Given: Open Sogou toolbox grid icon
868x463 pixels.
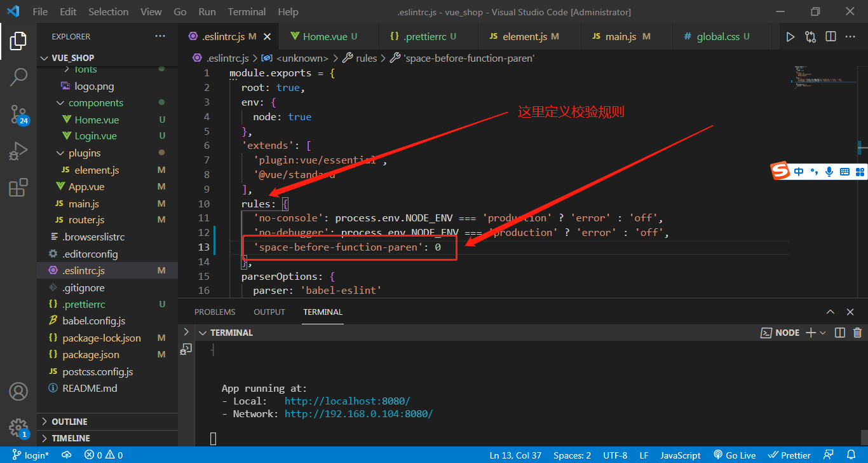Looking at the screenshot, I should 860,172.
